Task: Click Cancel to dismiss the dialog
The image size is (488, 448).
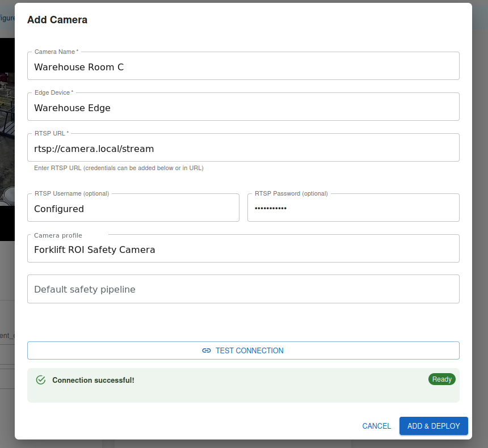Action: click(x=376, y=426)
